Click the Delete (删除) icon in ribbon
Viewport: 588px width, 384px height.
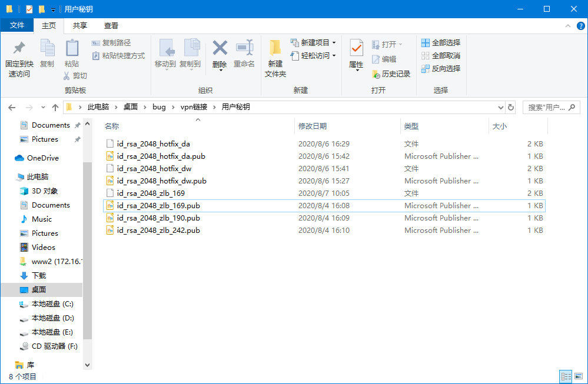[x=220, y=49]
